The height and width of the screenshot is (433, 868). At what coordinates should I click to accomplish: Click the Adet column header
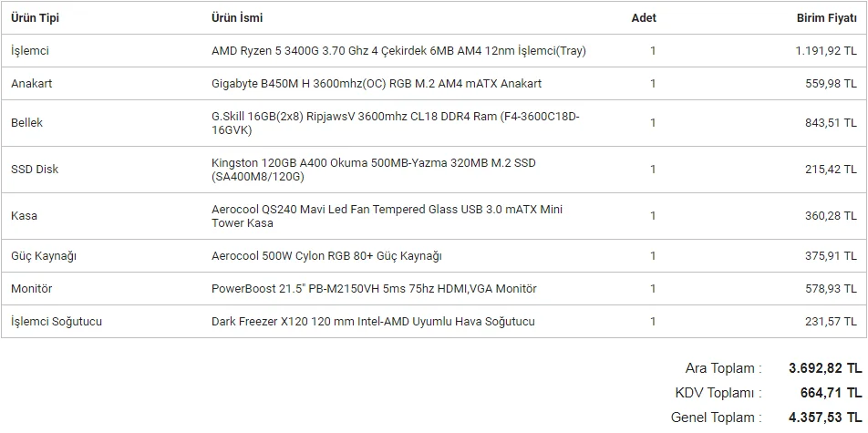[643, 17]
